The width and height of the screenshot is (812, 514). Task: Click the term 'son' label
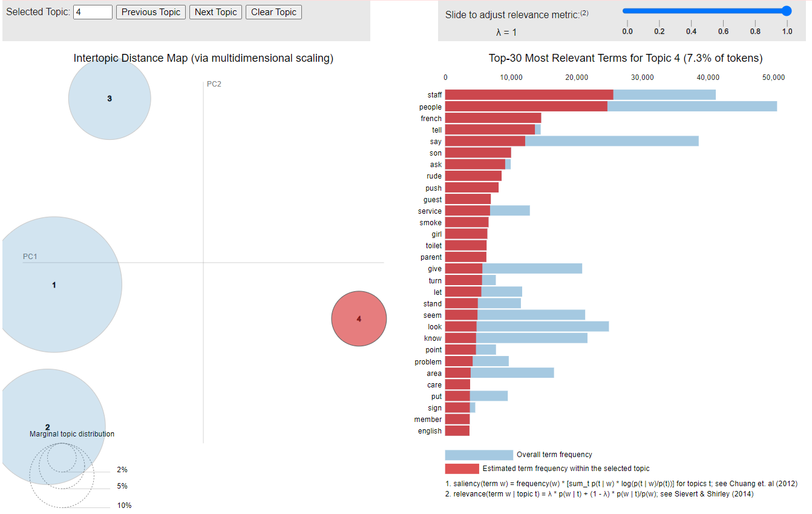(436, 153)
